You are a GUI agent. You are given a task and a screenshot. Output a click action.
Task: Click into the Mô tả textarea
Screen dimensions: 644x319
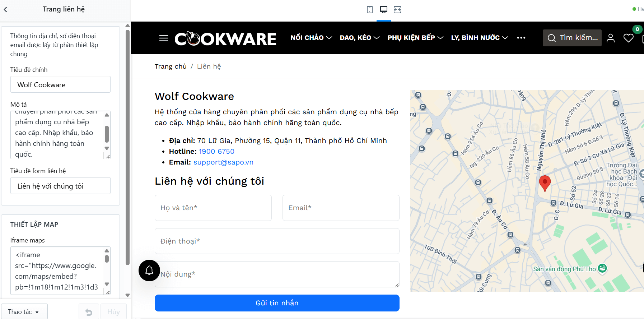57,135
